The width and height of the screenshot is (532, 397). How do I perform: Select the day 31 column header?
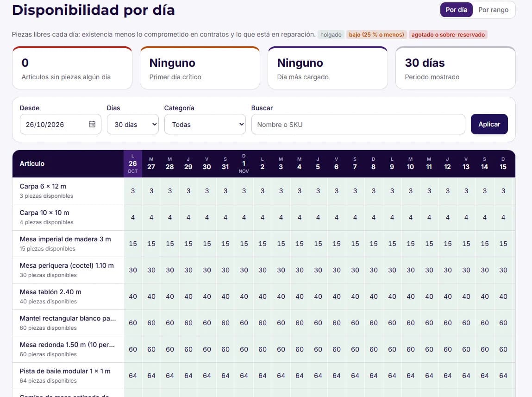pos(225,164)
